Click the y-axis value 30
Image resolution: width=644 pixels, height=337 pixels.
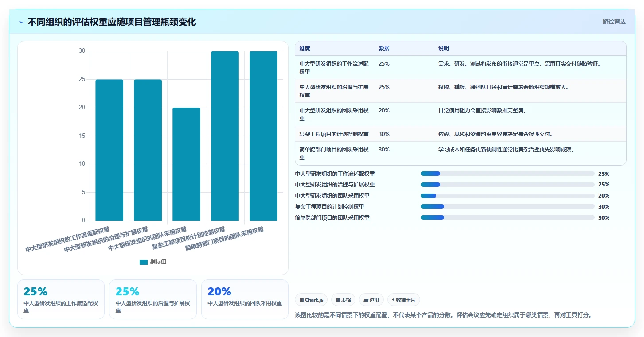pyautogui.click(x=82, y=51)
